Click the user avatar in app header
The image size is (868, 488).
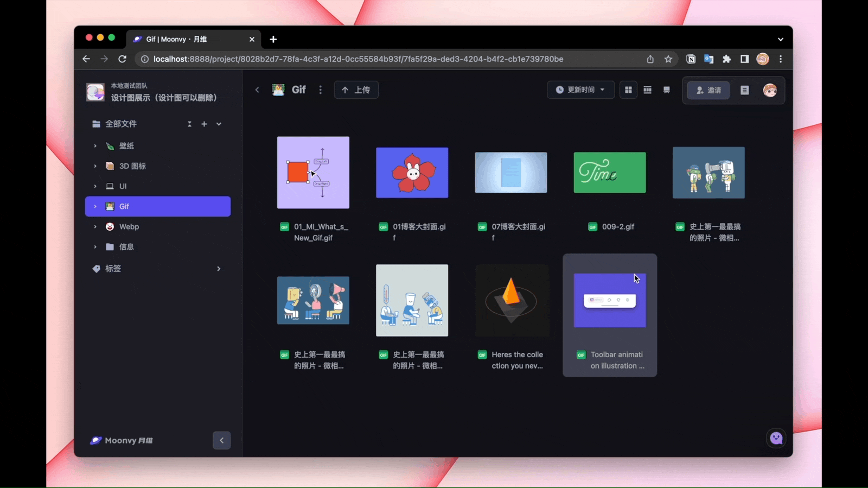(770, 90)
